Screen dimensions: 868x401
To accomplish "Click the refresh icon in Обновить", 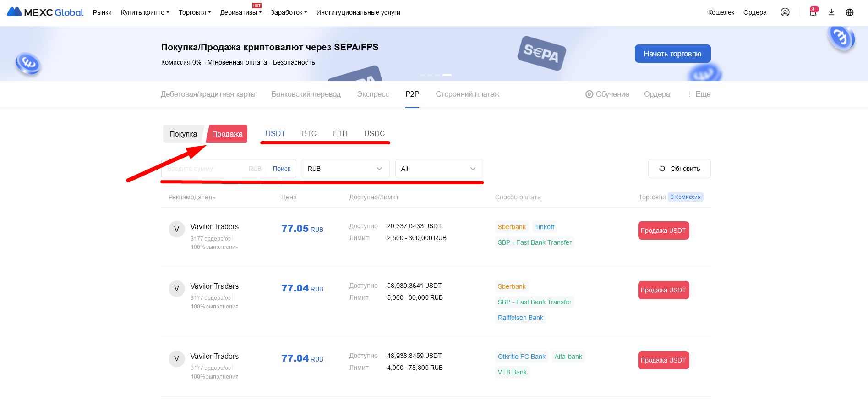I will coord(662,169).
